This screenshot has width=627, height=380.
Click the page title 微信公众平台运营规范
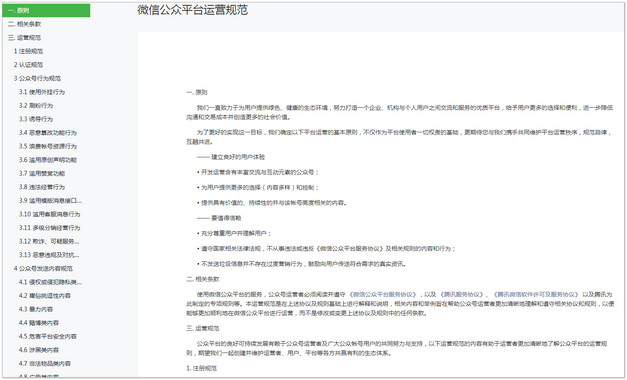[193, 10]
